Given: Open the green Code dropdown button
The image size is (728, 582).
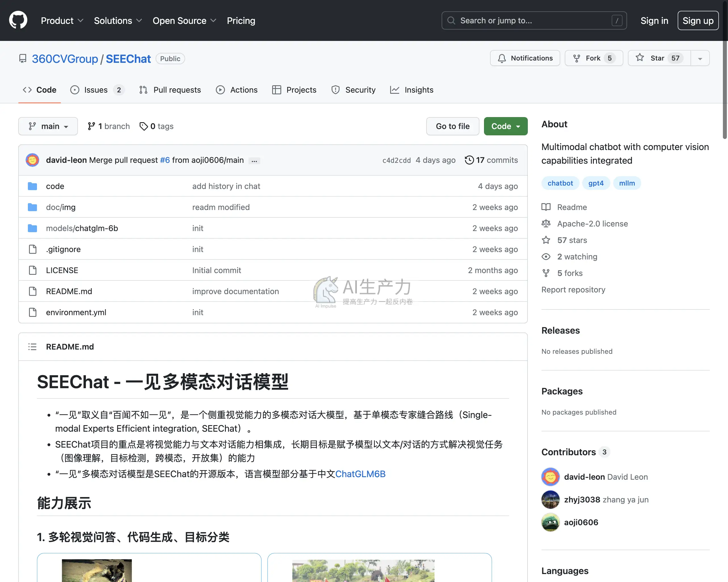Looking at the screenshot, I should coord(506,126).
